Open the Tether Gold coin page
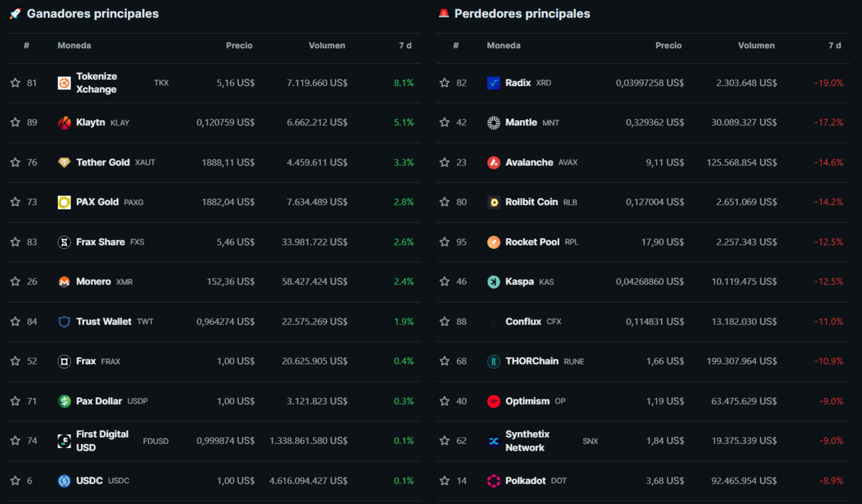 103,163
